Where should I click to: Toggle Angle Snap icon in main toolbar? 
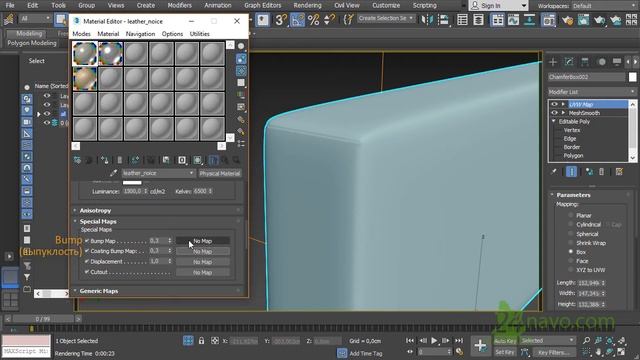[x=298, y=19]
